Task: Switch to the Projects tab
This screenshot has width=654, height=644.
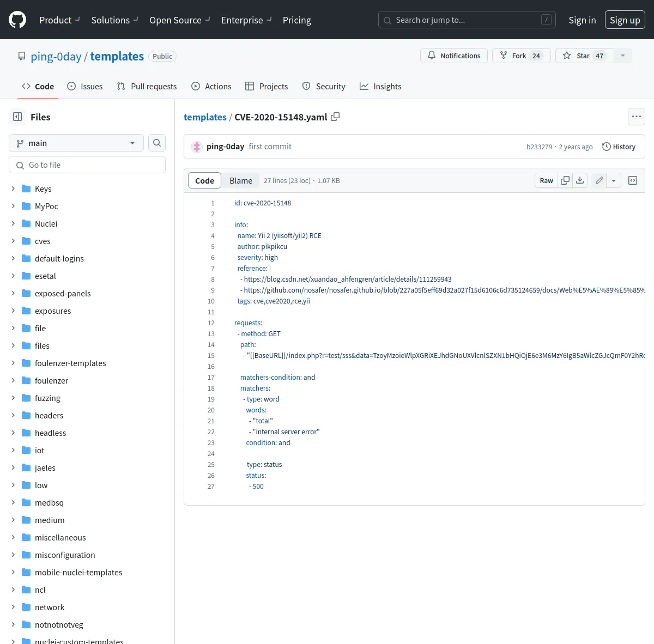Action: coord(267,86)
